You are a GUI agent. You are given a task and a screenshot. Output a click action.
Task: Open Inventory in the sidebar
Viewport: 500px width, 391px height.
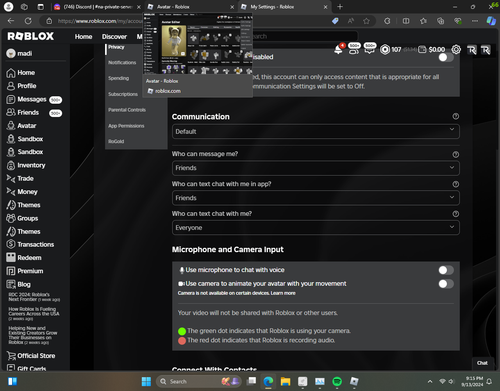pos(26,165)
